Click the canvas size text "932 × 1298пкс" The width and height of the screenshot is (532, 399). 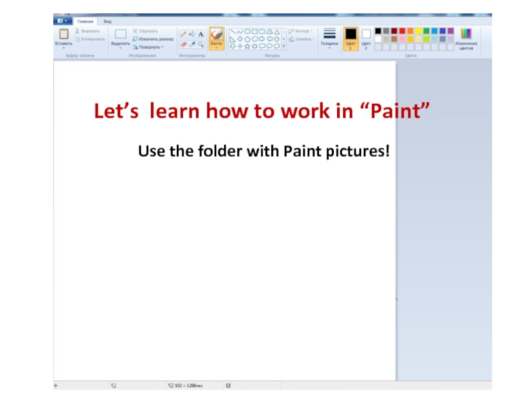pyautogui.click(x=189, y=386)
